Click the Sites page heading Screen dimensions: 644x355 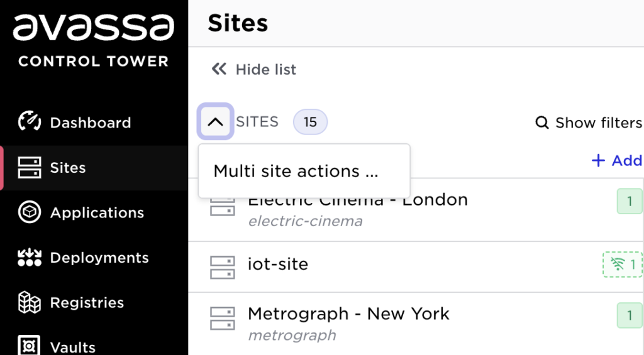[238, 23]
